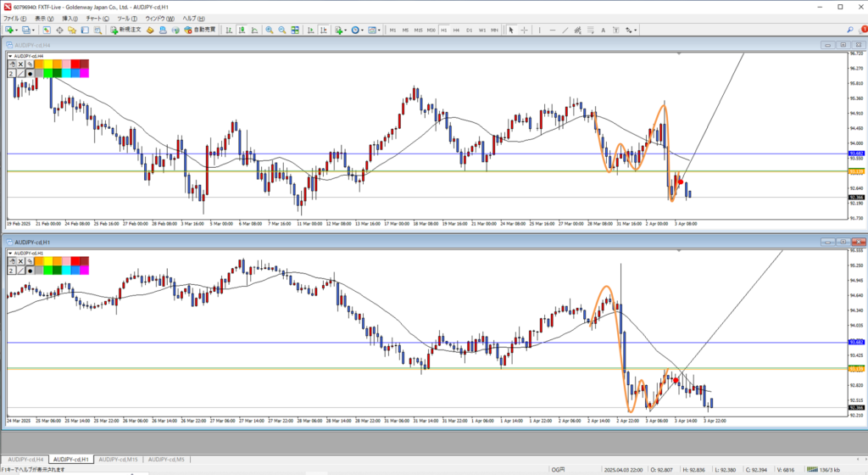Select the M15 timeframe
868x475 pixels.
point(418,30)
